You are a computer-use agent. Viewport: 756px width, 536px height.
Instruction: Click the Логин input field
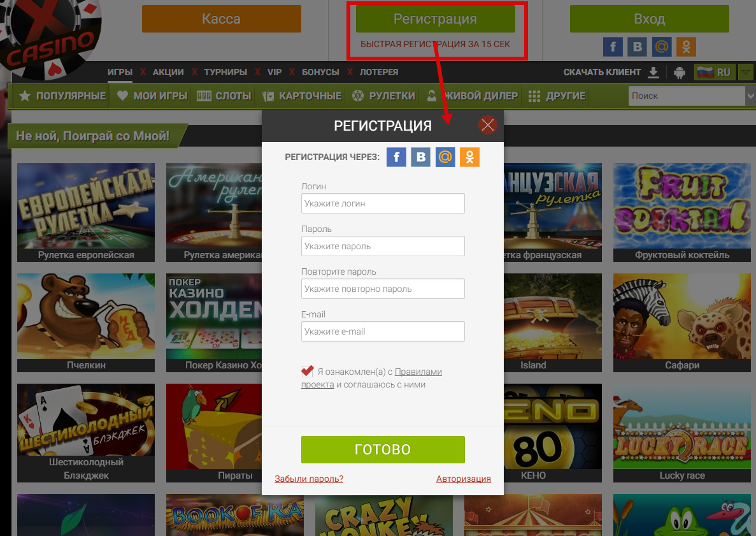pyautogui.click(x=383, y=203)
